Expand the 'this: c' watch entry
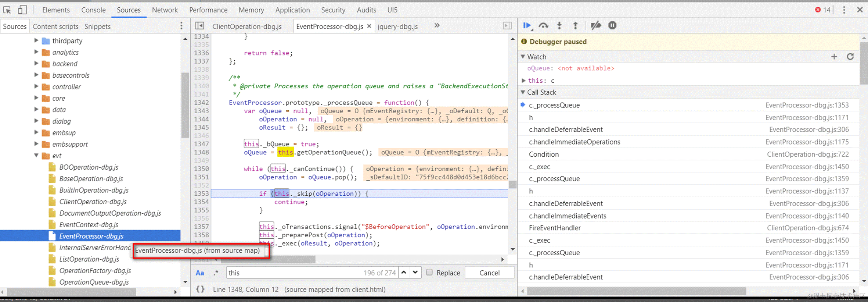 (523, 81)
